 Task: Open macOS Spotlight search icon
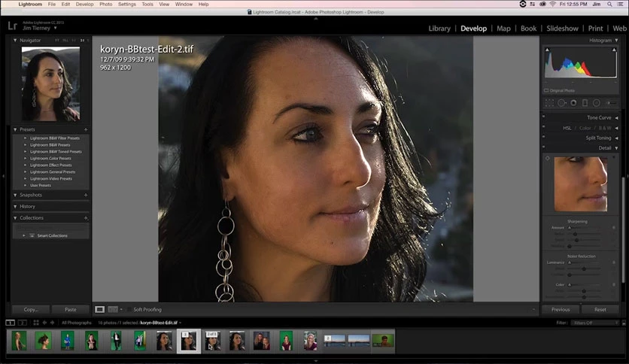(x=609, y=4)
